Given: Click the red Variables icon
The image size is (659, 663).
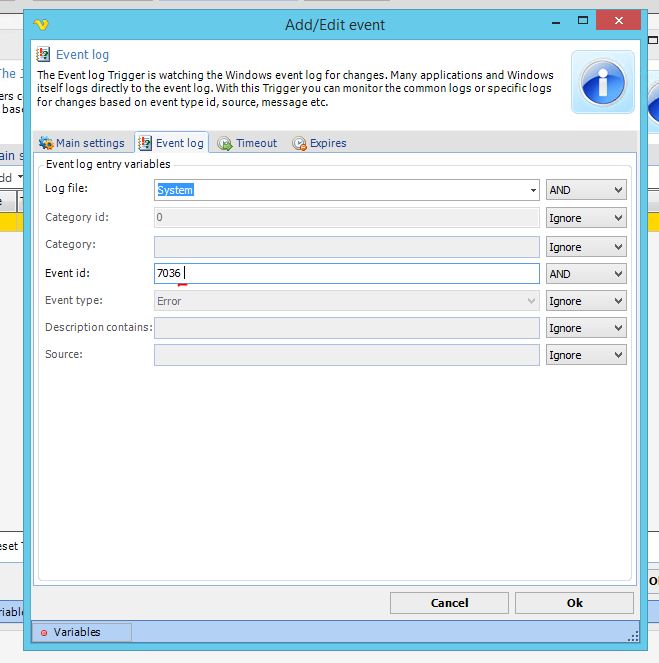Looking at the screenshot, I should pos(44,632).
